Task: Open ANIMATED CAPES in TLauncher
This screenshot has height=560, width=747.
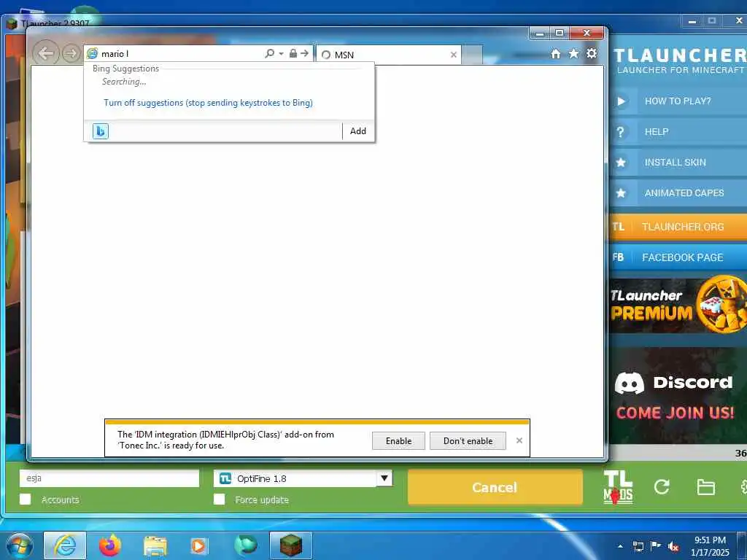Action: [678, 192]
